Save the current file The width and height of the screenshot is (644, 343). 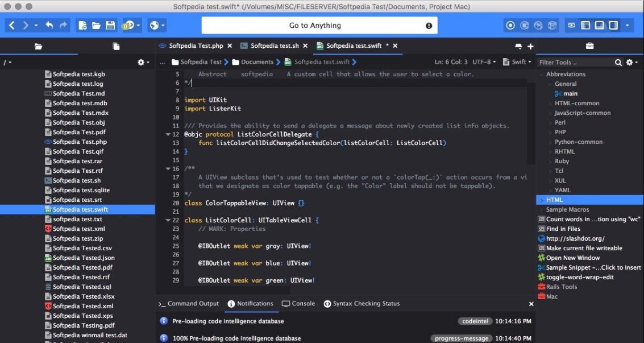(x=110, y=25)
